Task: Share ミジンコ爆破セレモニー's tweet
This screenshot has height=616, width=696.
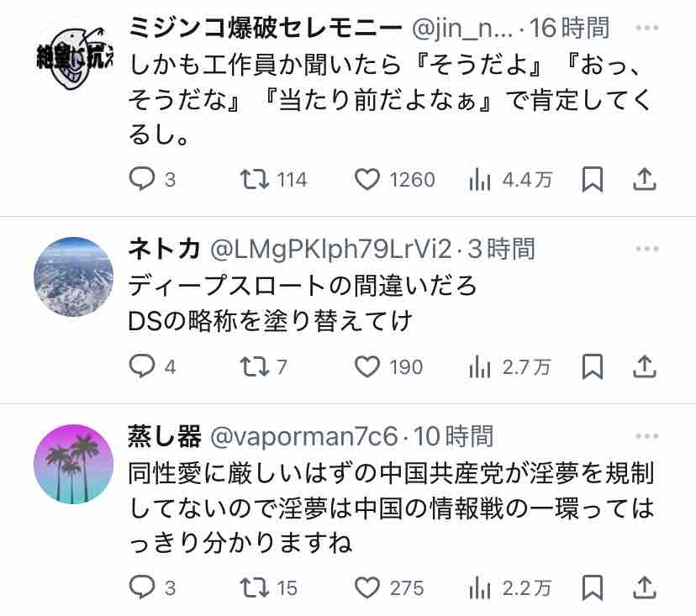Action: point(644,179)
